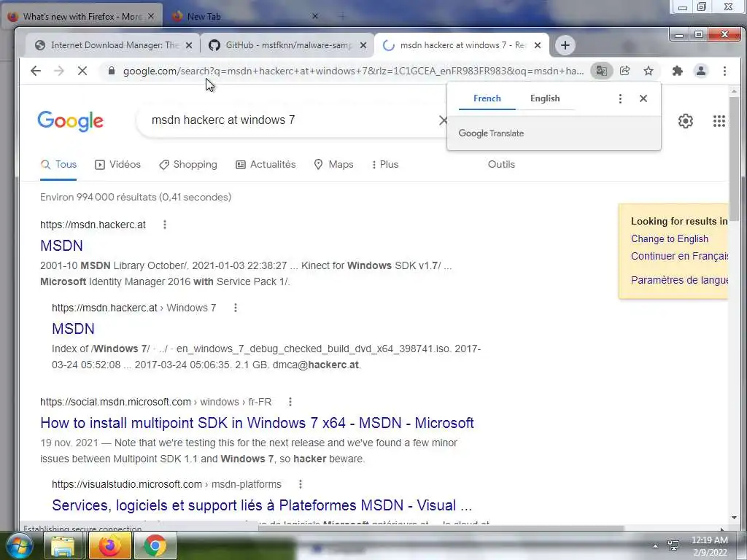Switch to Firefox in the taskbar
The width and height of the screenshot is (747, 560).
pyautogui.click(x=110, y=545)
